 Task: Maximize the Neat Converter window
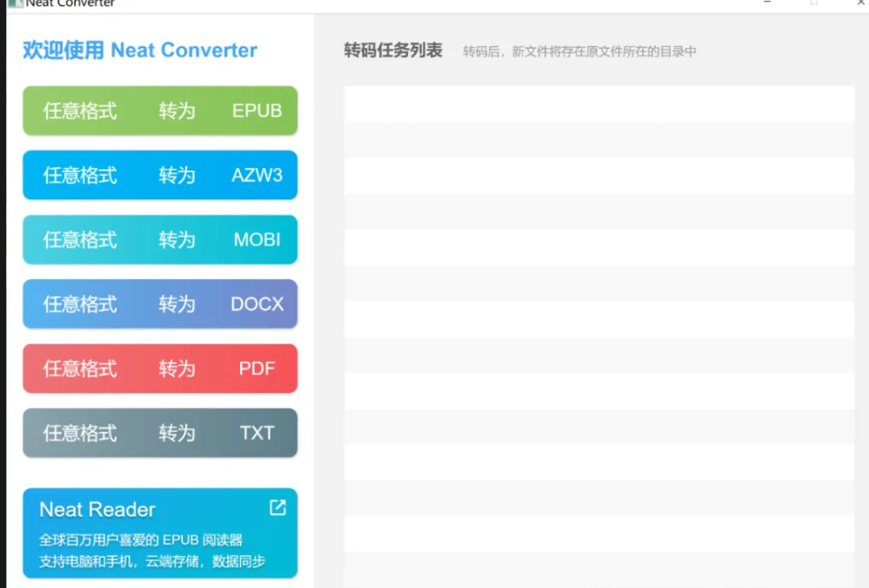click(x=813, y=3)
